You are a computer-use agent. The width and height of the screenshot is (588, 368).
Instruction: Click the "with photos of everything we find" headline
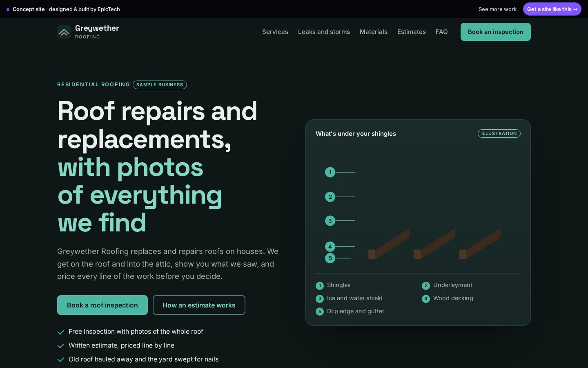(x=140, y=195)
